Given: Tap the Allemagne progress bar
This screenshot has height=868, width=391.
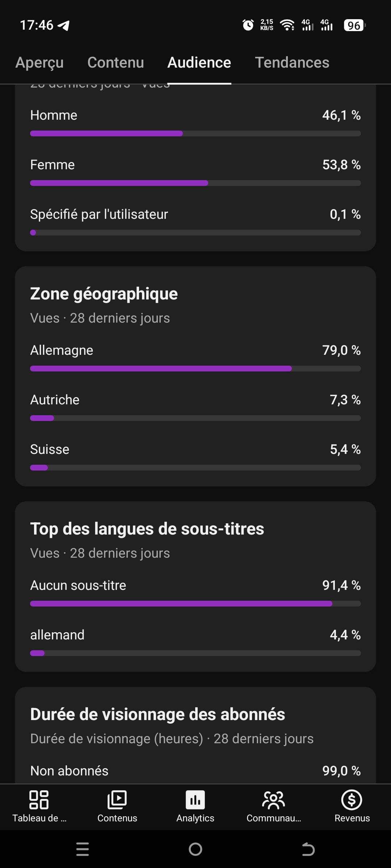Looking at the screenshot, I should [195, 369].
